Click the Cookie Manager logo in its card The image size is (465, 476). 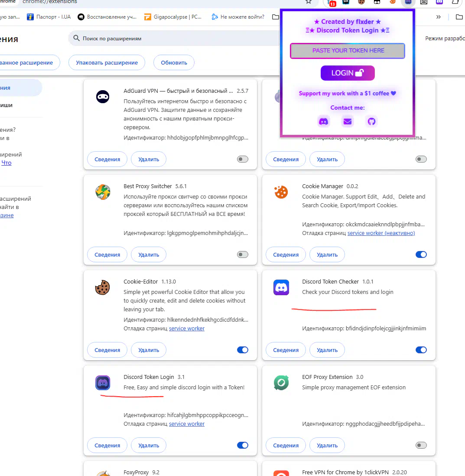click(x=281, y=192)
